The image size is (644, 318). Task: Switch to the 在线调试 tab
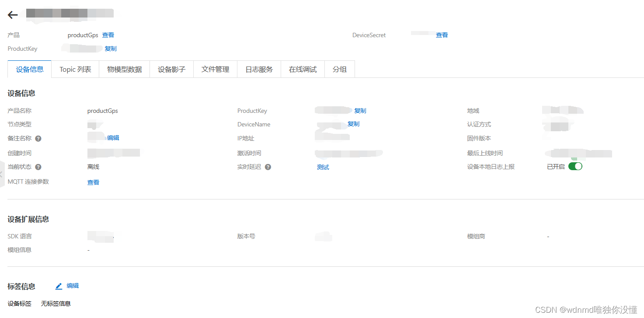(x=303, y=69)
